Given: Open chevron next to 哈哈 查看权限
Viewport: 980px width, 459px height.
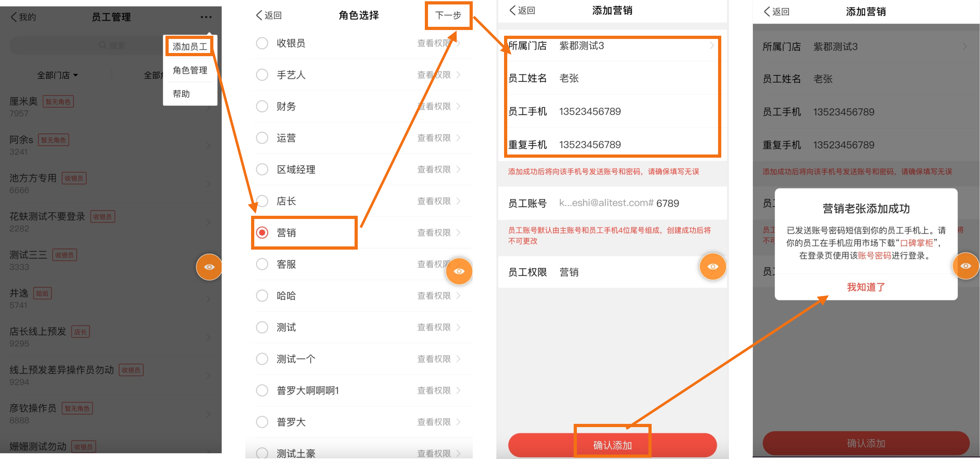Looking at the screenshot, I should tap(458, 296).
